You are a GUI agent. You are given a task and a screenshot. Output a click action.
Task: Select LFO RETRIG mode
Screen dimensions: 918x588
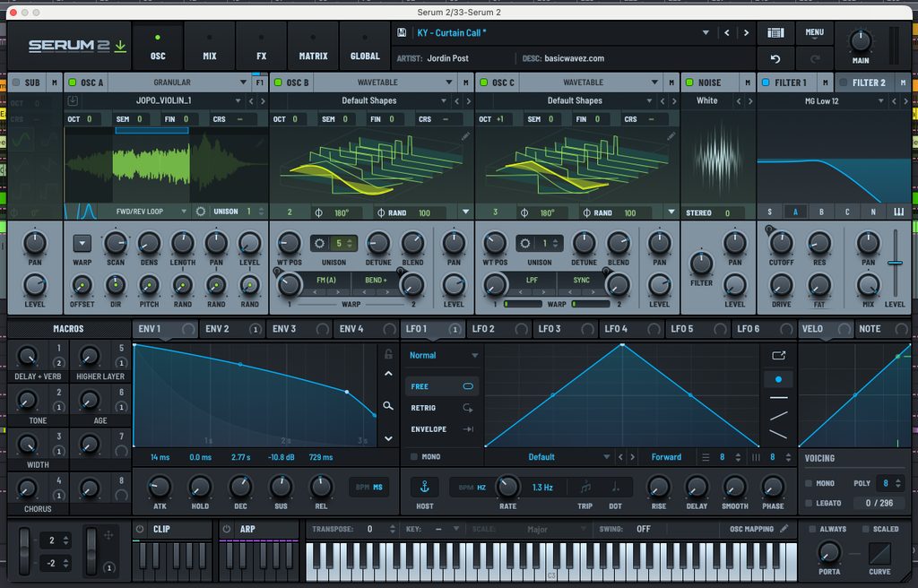(x=441, y=408)
